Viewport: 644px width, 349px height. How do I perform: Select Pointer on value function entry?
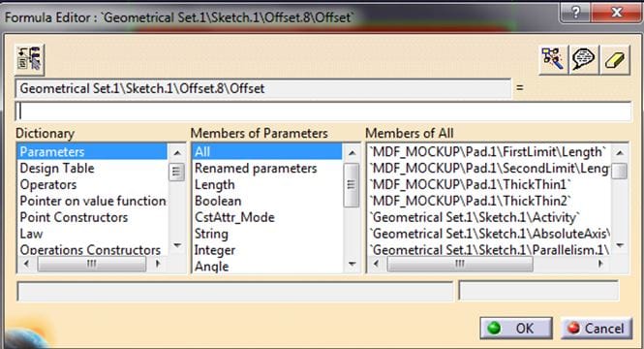pos(93,201)
